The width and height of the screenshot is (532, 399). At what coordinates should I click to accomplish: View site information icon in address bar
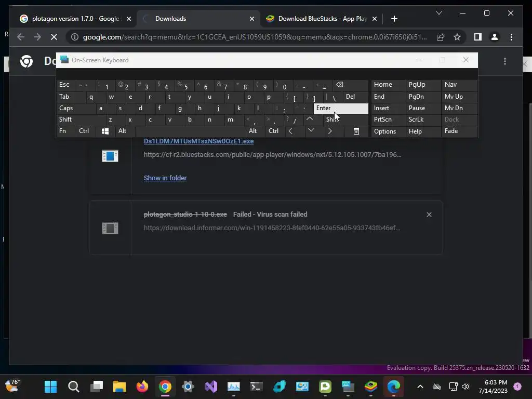point(75,37)
